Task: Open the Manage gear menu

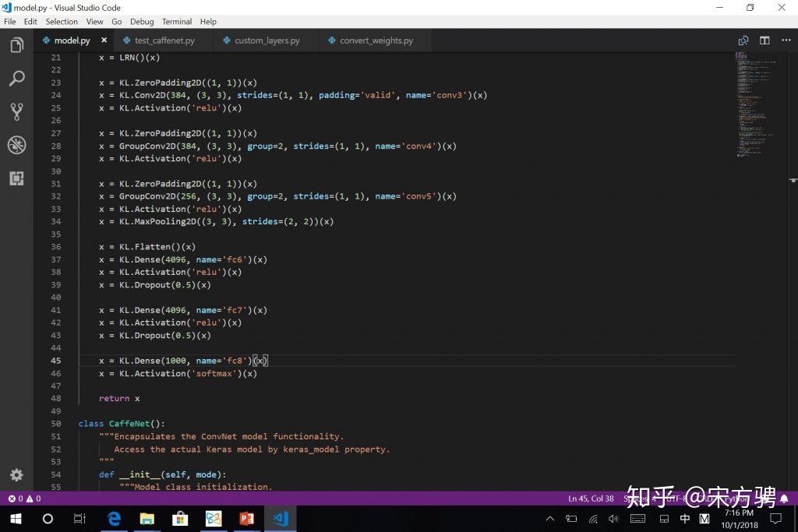Action: point(17,474)
